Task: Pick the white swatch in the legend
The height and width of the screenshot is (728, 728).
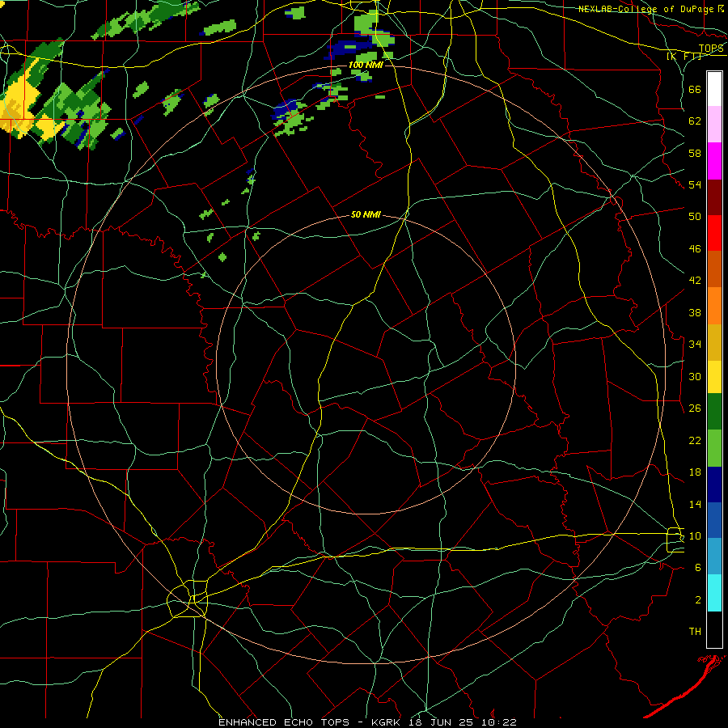Action: (x=714, y=89)
